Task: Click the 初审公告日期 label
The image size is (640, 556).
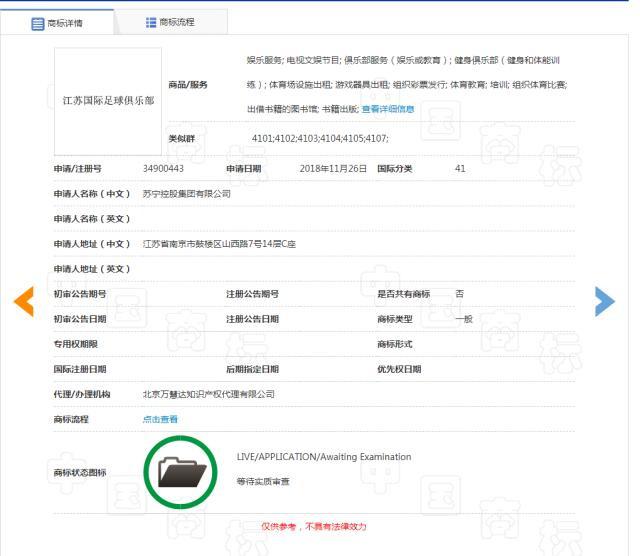Action: (80, 319)
